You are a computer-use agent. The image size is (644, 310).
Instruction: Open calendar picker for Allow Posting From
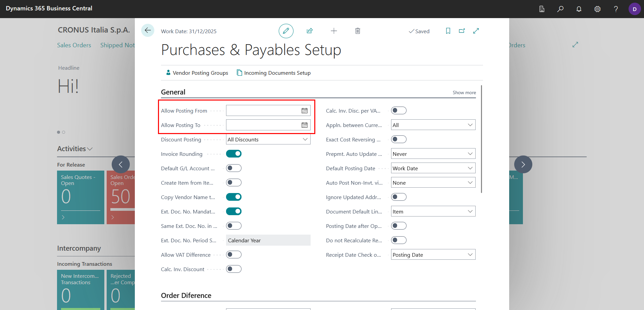[x=304, y=111]
